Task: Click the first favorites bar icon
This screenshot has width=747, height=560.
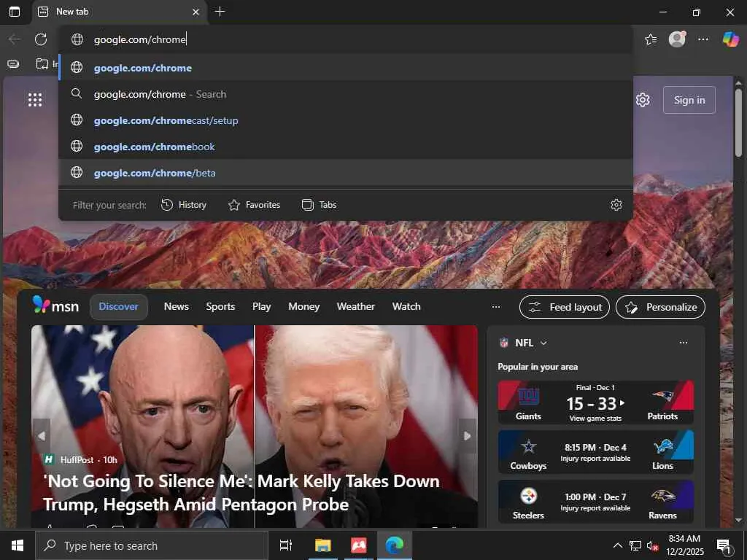Action: 13,63
